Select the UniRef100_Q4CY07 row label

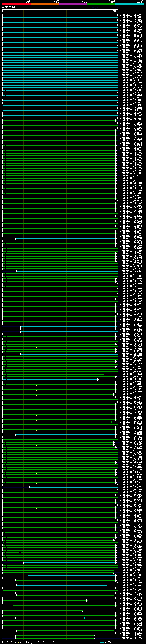pyautogui.click(x=131, y=585)
